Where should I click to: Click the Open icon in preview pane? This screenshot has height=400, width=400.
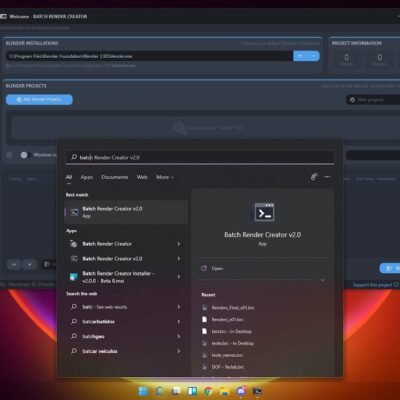click(x=204, y=268)
